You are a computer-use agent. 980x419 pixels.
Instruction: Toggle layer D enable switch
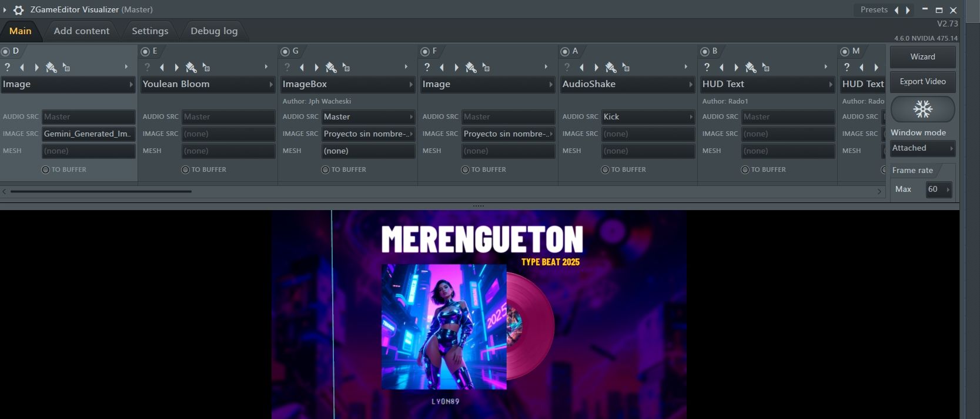(x=6, y=52)
